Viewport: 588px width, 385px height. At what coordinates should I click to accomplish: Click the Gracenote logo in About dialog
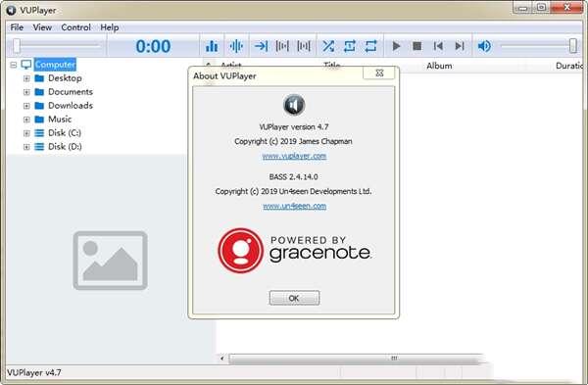point(295,251)
